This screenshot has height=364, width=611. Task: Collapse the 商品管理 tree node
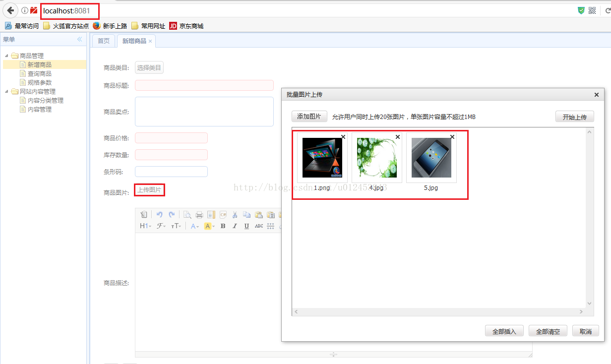(6, 56)
